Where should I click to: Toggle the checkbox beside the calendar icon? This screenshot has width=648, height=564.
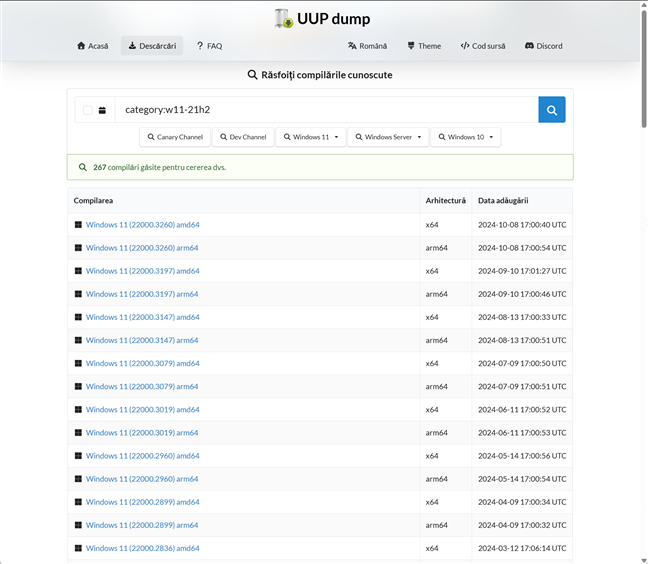[88, 110]
